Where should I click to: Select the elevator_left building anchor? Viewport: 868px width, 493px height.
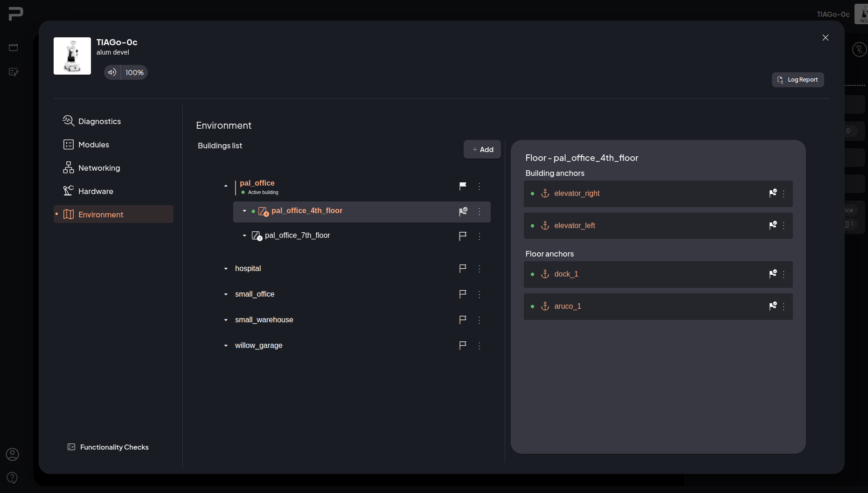[658, 226]
